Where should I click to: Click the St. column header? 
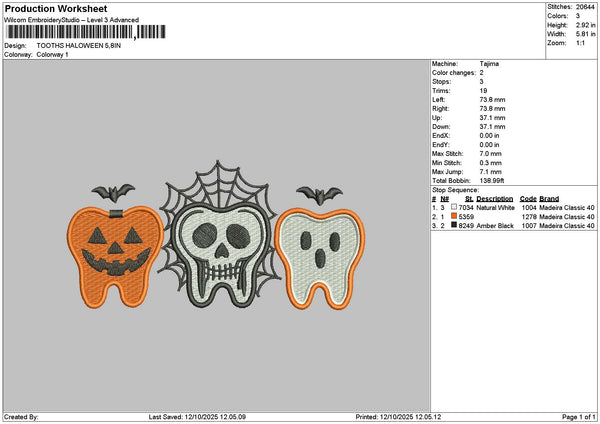tap(469, 199)
